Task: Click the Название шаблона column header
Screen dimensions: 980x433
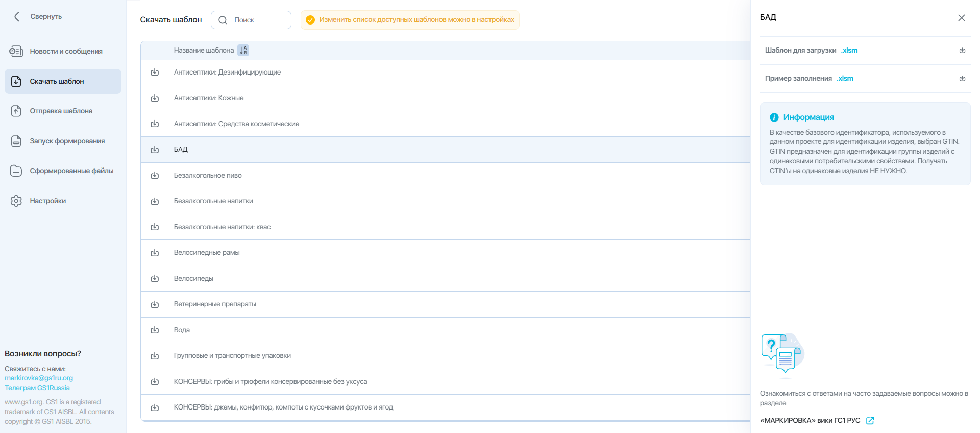Action: [x=204, y=51]
